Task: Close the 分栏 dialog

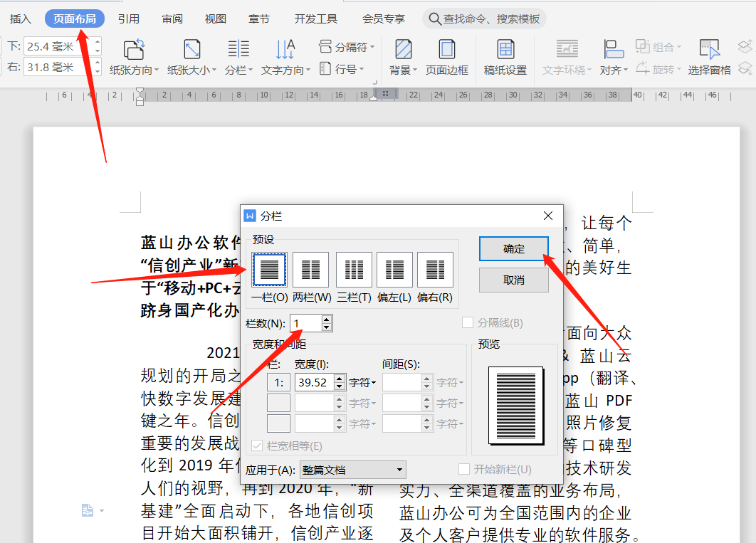Action: [548, 216]
